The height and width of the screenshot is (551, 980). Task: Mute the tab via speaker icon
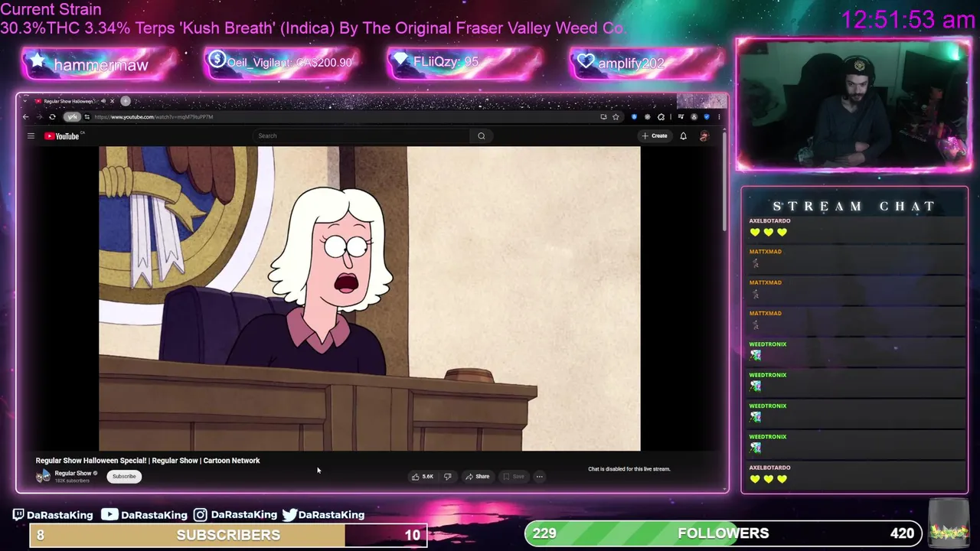click(103, 101)
